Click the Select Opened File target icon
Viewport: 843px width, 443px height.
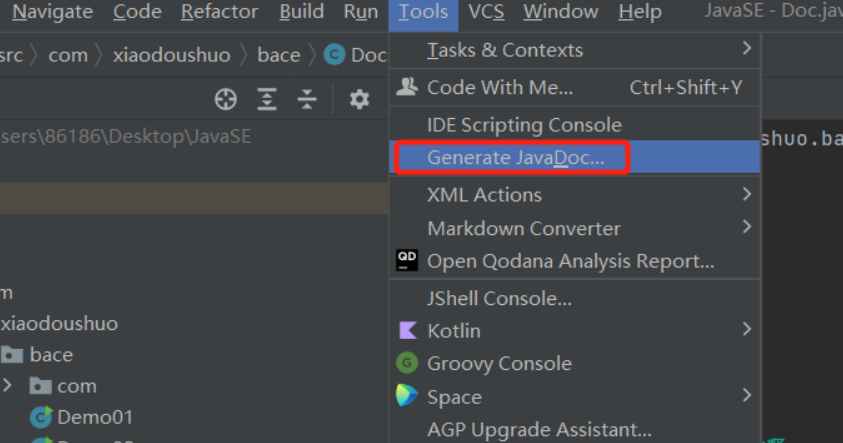226,98
